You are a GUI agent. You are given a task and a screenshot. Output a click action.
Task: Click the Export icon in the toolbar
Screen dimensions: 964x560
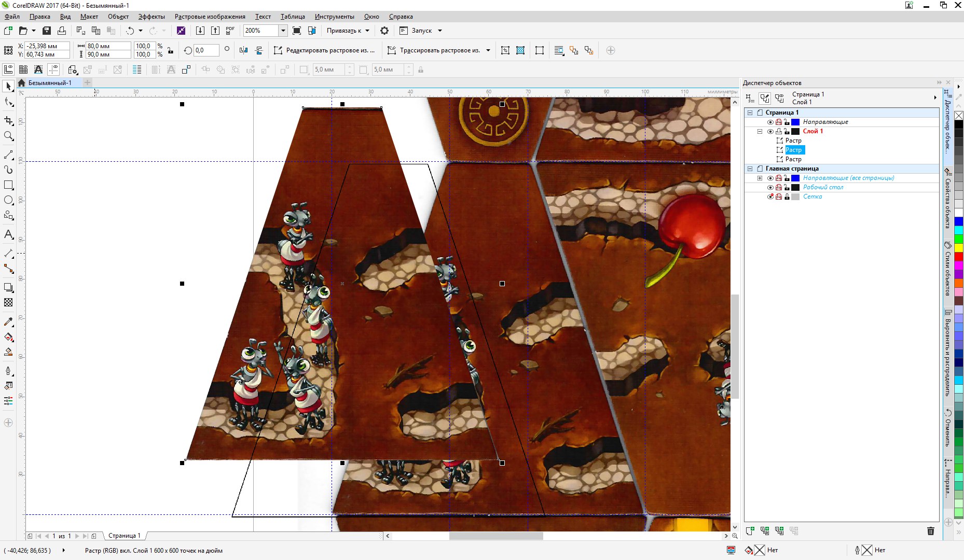(215, 31)
